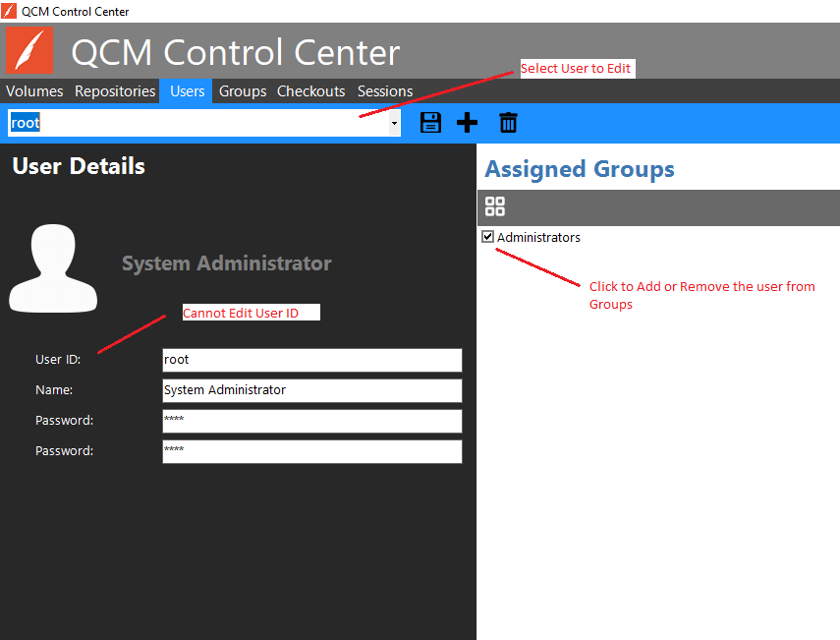Click the trash can delete user icon

click(x=508, y=123)
